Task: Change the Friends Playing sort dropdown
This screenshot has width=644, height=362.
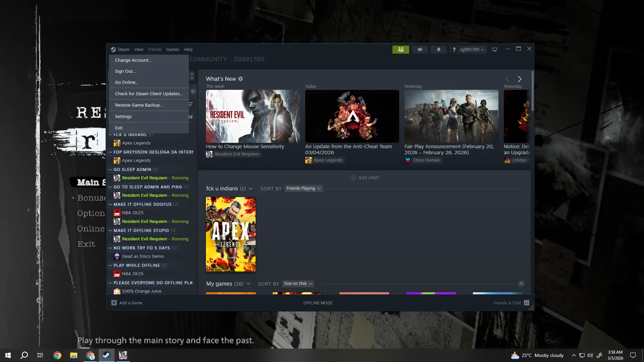Action: pos(304,188)
